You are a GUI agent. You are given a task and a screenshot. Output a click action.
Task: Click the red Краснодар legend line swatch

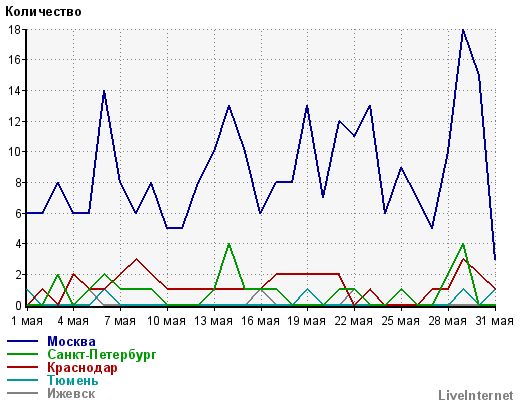pyautogui.click(x=22, y=367)
